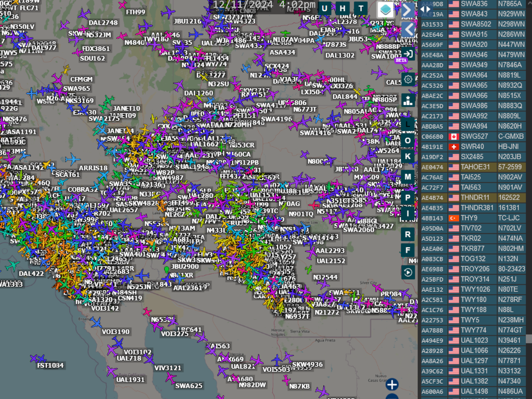Toggle the U map button
The image size is (532, 399).
(324, 8)
